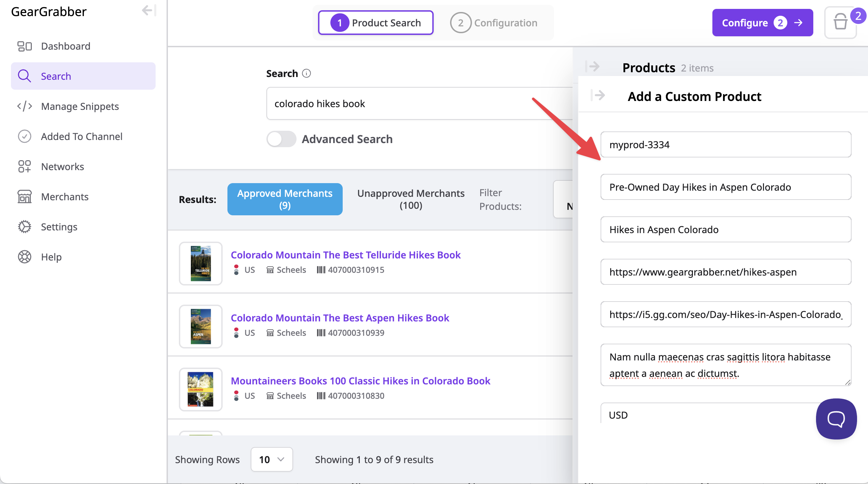Go to the Networks page
The image size is (868, 484).
click(x=62, y=167)
